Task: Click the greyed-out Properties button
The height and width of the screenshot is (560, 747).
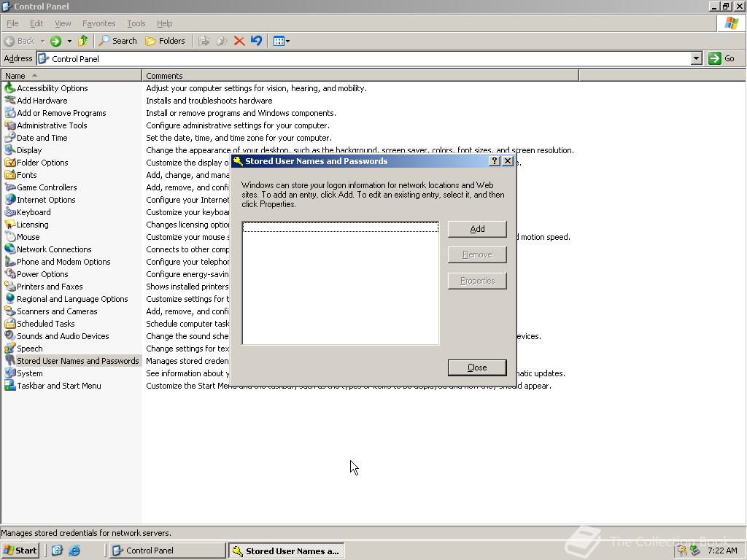Action: pos(477,281)
